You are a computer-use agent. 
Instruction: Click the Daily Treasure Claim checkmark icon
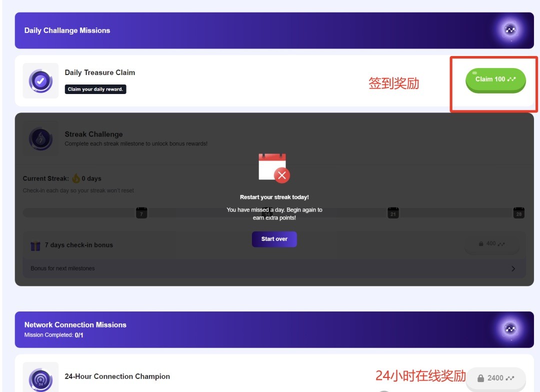(x=40, y=80)
